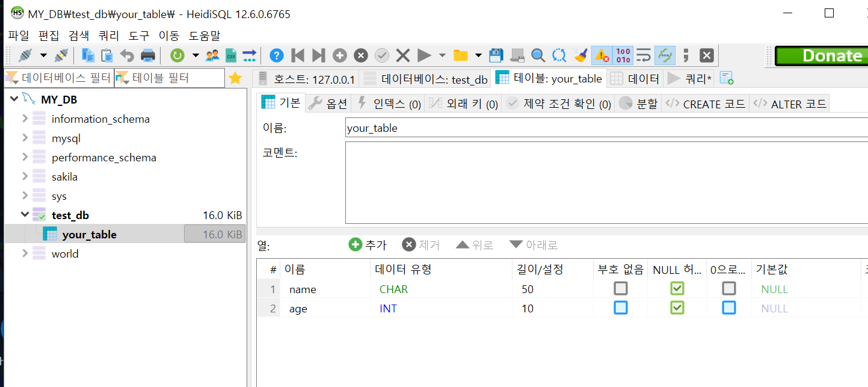Click the 데이터베이스 필터 field
Viewport: 868px width, 387px height.
point(60,78)
